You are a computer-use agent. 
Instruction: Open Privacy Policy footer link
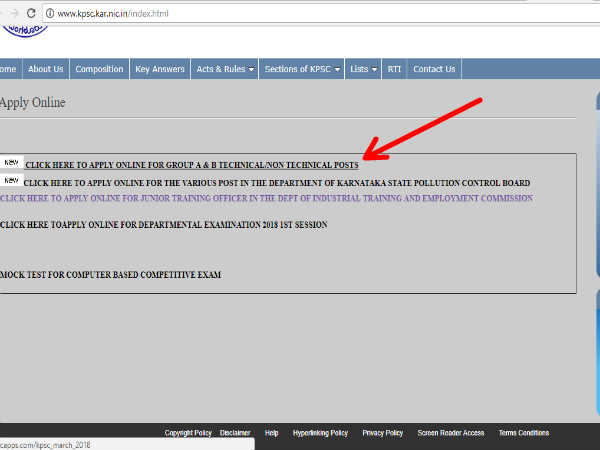click(383, 433)
